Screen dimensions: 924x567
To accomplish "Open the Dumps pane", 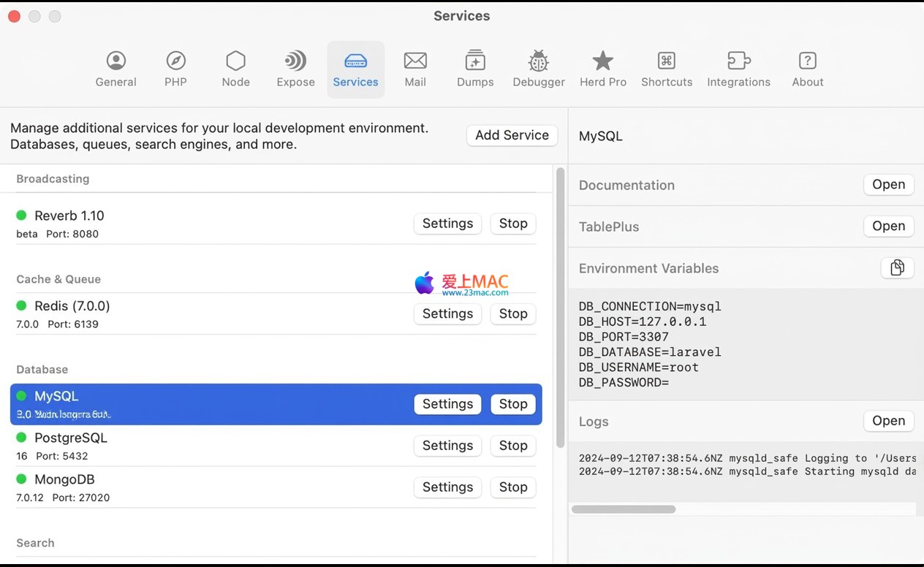I will [x=475, y=69].
